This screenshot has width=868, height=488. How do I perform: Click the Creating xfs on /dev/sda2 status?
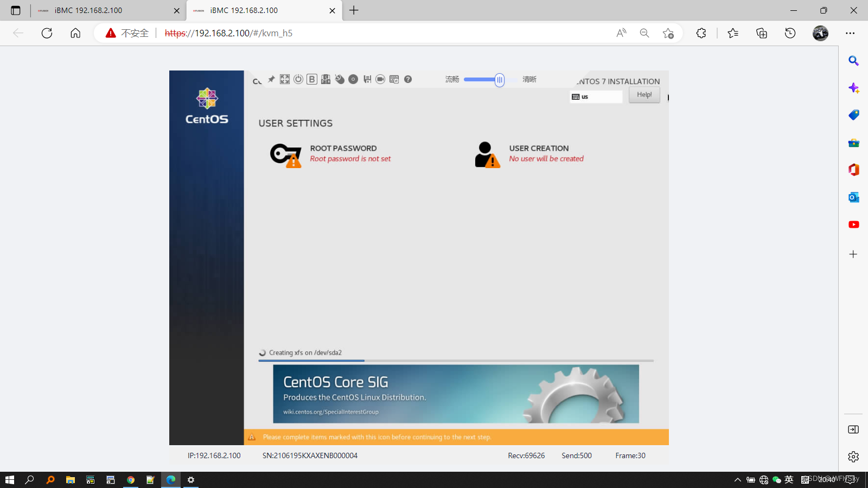[305, 352]
